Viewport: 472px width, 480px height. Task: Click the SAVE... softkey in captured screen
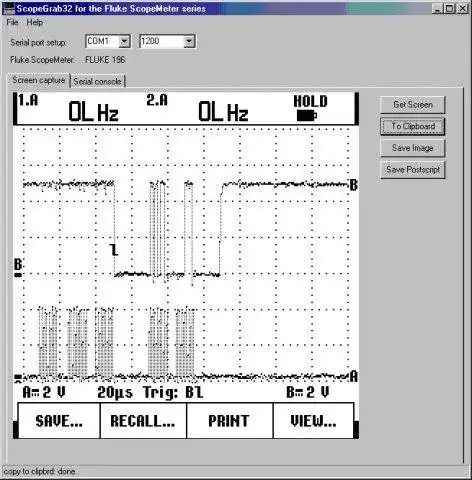59,421
